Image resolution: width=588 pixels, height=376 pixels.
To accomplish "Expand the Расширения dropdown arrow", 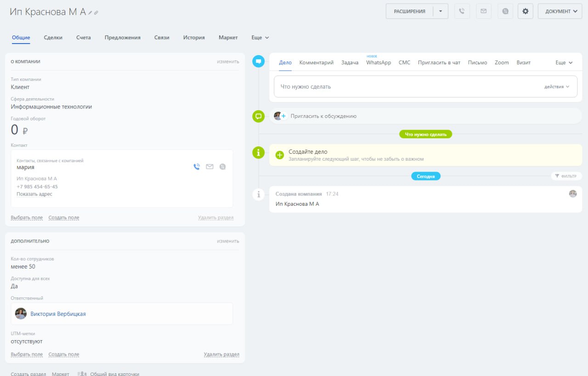I will click(441, 11).
